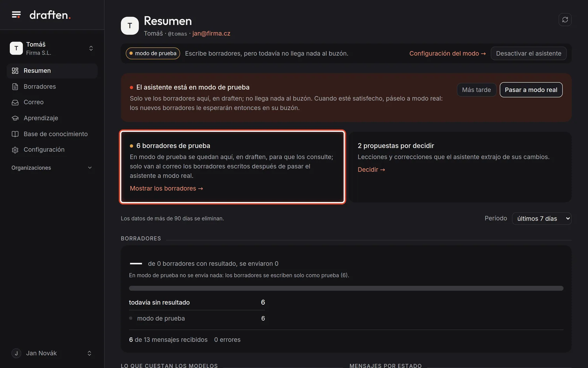
Task: Open the Período últimos 7 días dropdown
Action: tap(541, 219)
